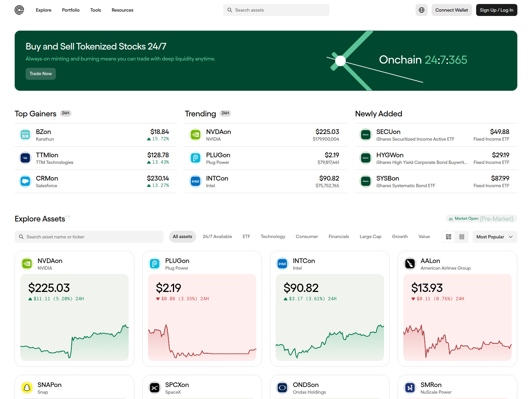The image size is (532, 399).
Task: Select the All assets filter
Action: tap(183, 237)
